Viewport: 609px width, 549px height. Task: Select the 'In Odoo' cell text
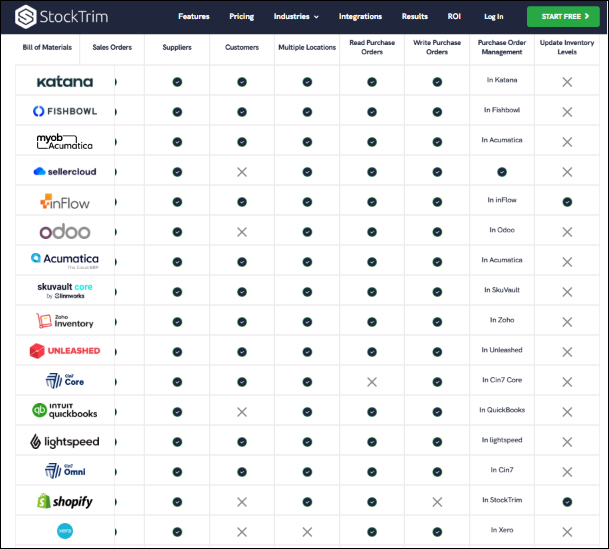[x=502, y=230]
